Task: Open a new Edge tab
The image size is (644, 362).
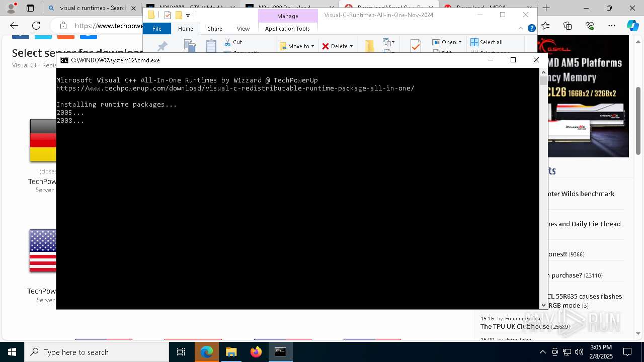Action: [546, 8]
